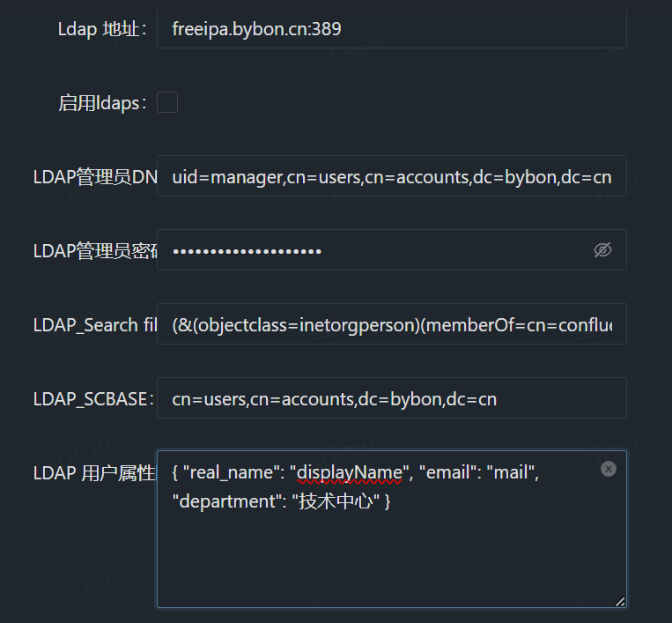Image resolution: width=672 pixels, height=623 pixels.
Task: Clear the LDAP 用户属性 textarea with the X icon
Action: [x=608, y=469]
